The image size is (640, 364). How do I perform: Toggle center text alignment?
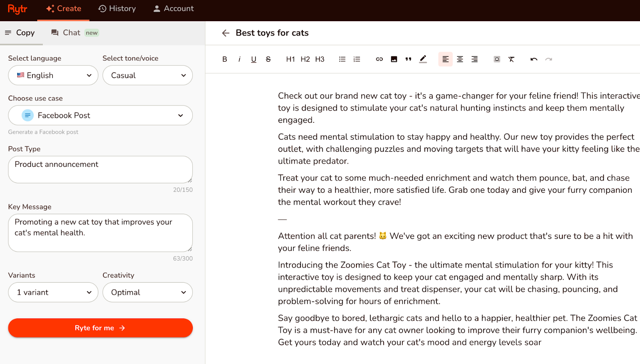460,59
